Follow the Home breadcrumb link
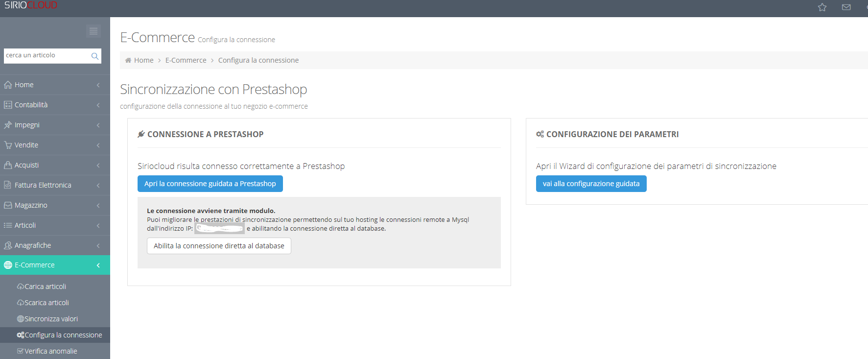 click(x=144, y=60)
